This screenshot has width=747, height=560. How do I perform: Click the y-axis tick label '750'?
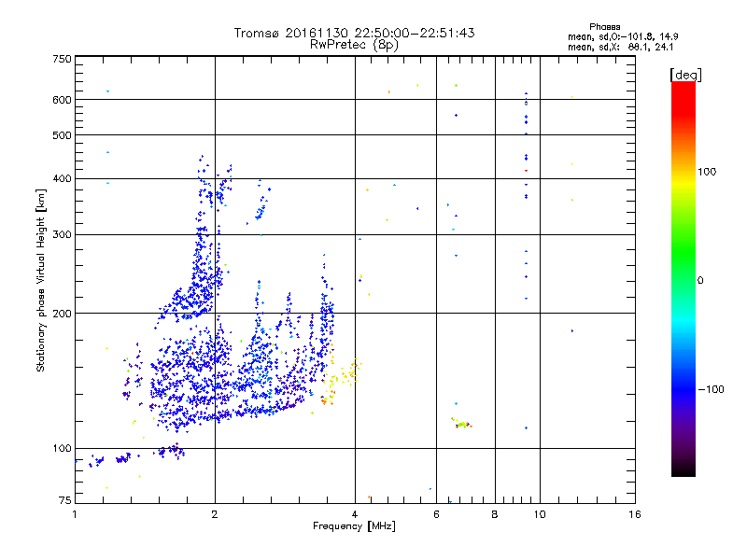tap(62, 59)
